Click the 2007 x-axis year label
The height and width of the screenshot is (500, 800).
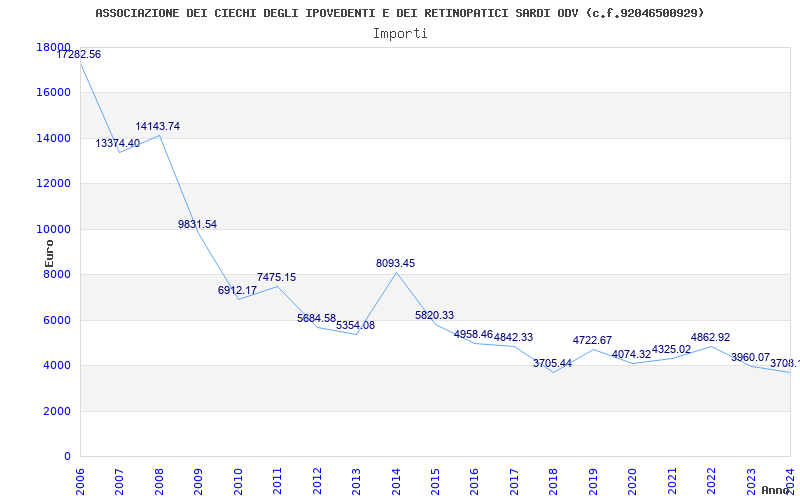click(x=119, y=481)
